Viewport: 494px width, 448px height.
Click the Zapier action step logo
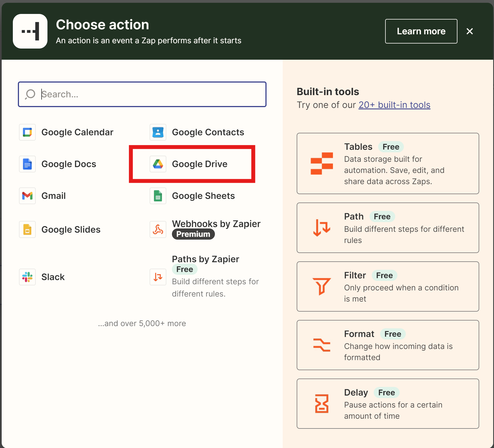click(x=30, y=31)
